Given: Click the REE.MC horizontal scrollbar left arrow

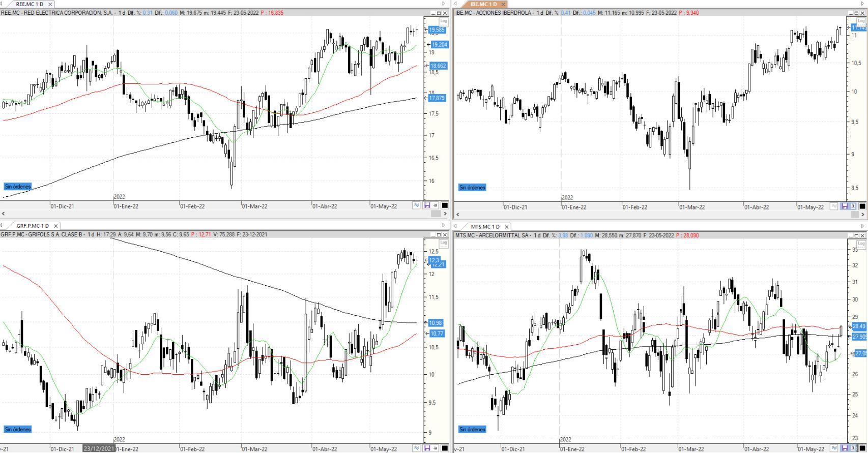Looking at the screenshot, I should 3,214.
